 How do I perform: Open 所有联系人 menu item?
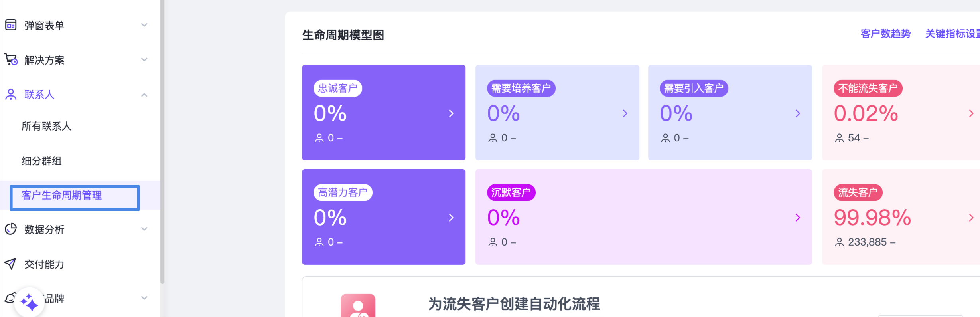pos(46,126)
